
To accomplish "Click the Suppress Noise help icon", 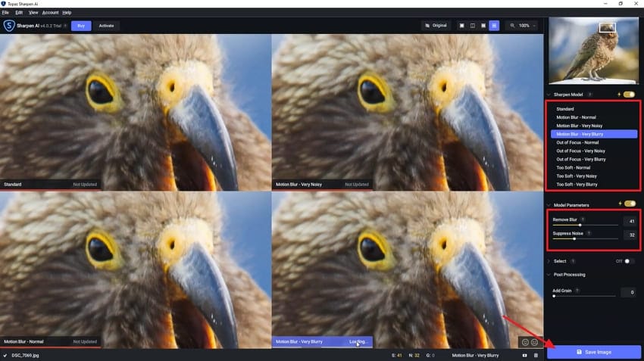I will (589, 233).
